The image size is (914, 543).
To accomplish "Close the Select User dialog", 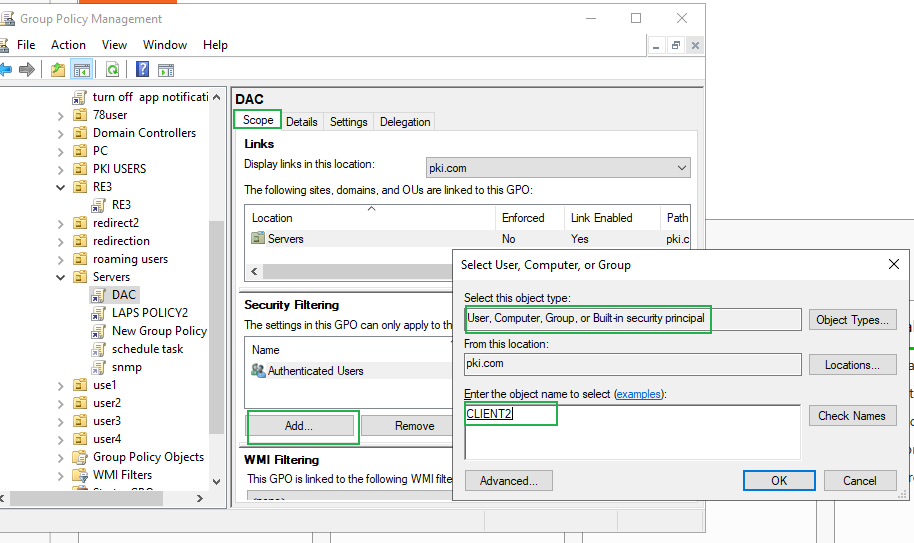I will coord(894,265).
